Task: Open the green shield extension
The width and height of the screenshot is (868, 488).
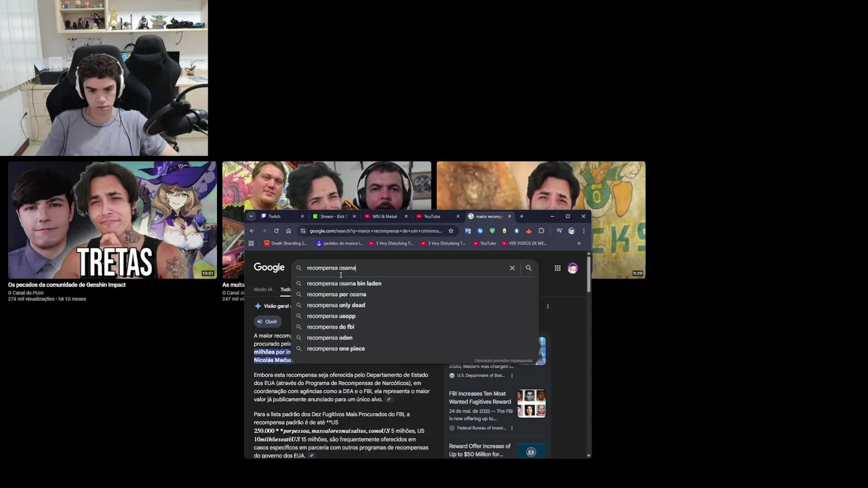Action: [x=492, y=230]
